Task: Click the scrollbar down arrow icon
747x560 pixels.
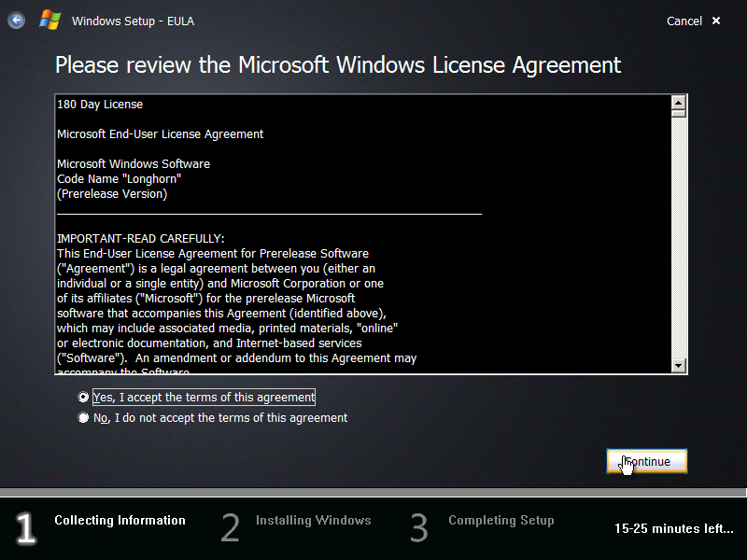Action: [679, 365]
